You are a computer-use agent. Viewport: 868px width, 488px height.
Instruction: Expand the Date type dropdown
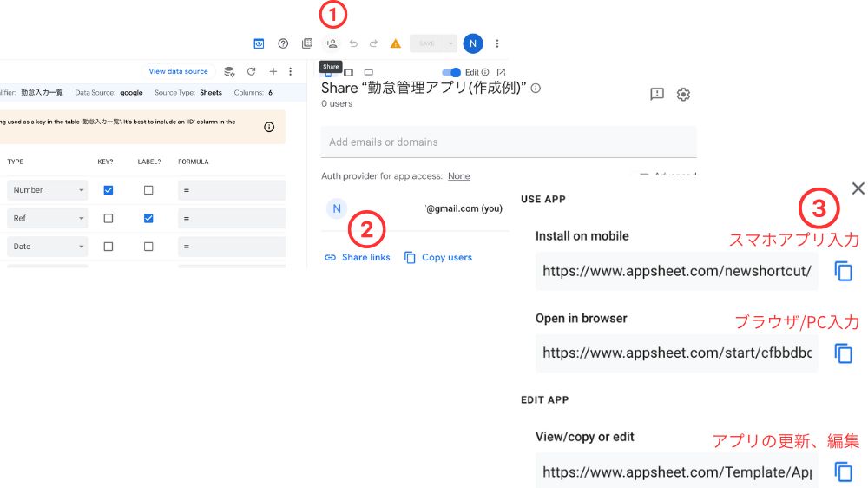pos(48,247)
